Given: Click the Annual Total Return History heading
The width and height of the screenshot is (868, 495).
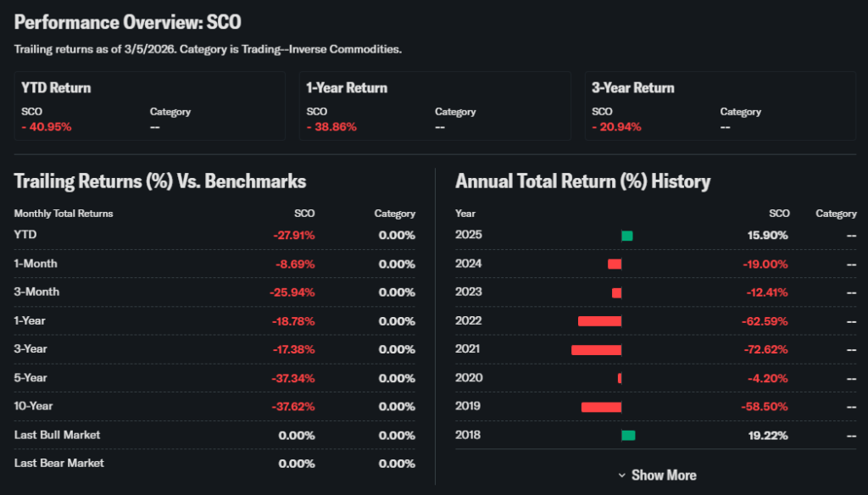Looking at the screenshot, I should point(582,181).
